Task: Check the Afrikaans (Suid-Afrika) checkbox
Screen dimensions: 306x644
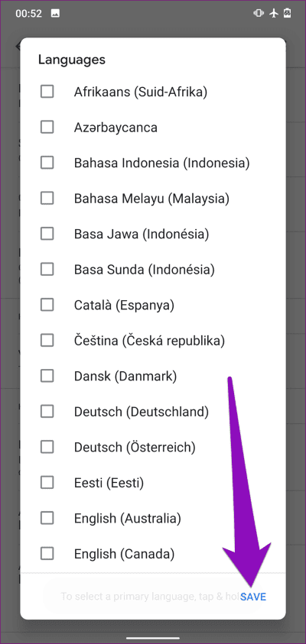Action: (47, 92)
